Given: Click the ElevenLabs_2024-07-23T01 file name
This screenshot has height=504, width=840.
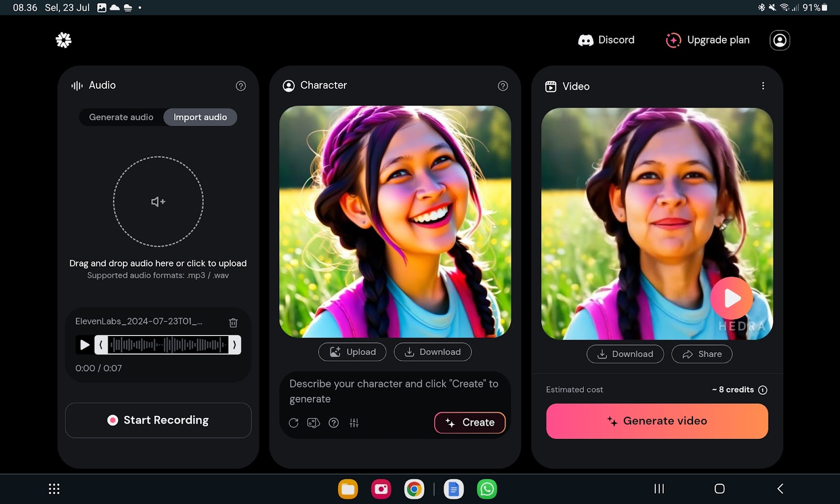Looking at the screenshot, I should [x=139, y=321].
